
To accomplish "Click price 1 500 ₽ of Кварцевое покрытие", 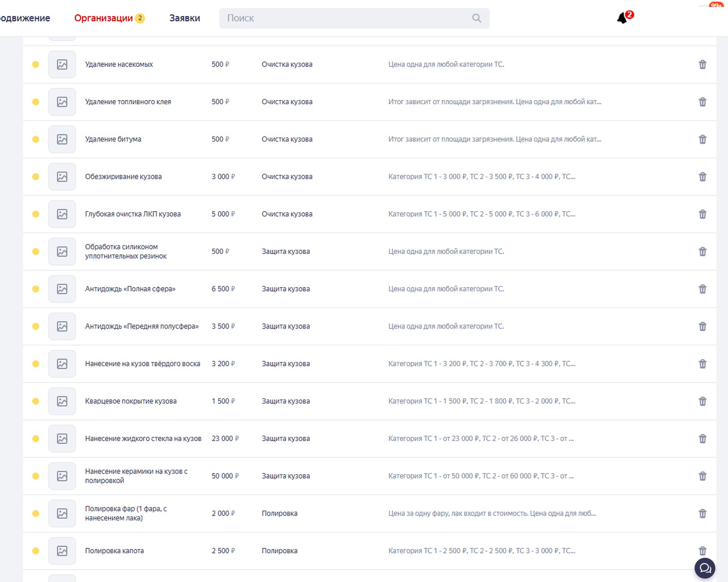I will (223, 401).
